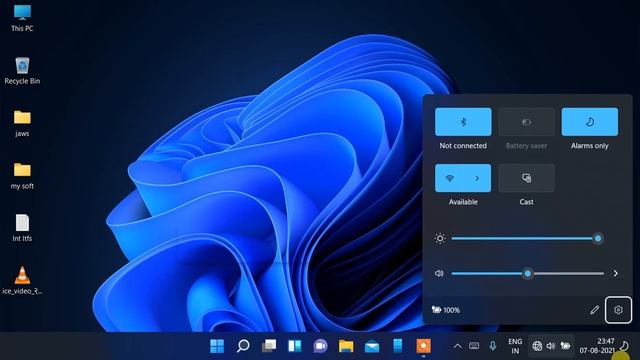This screenshot has width=640, height=360.
Task: Select the VLC ice_video file icon
Action: tap(22, 281)
